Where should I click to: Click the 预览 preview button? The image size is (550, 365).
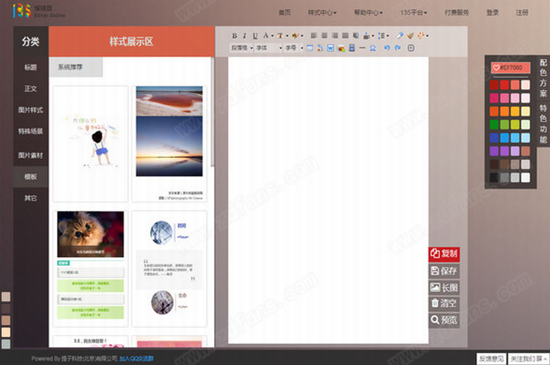point(444,320)
